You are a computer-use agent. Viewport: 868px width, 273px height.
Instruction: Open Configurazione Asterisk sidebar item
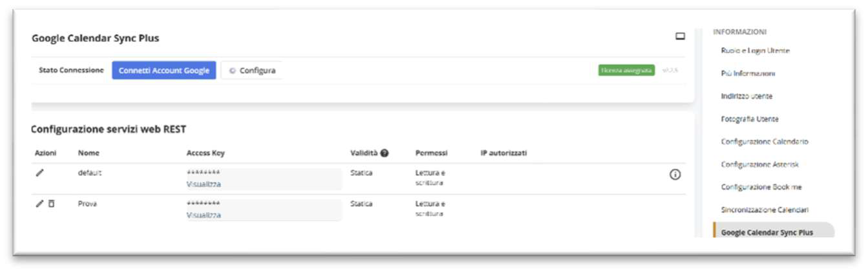(x=760, y=164)
